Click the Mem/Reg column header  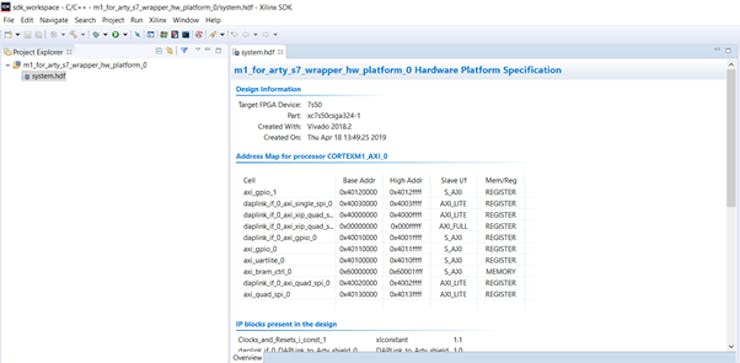pyautogui.click(x=501, y=180)
